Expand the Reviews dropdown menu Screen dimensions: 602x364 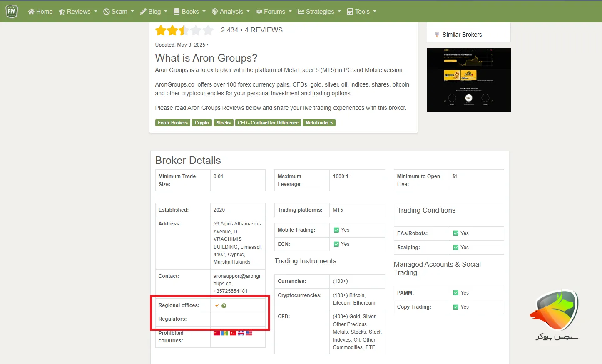coord(78,12)
